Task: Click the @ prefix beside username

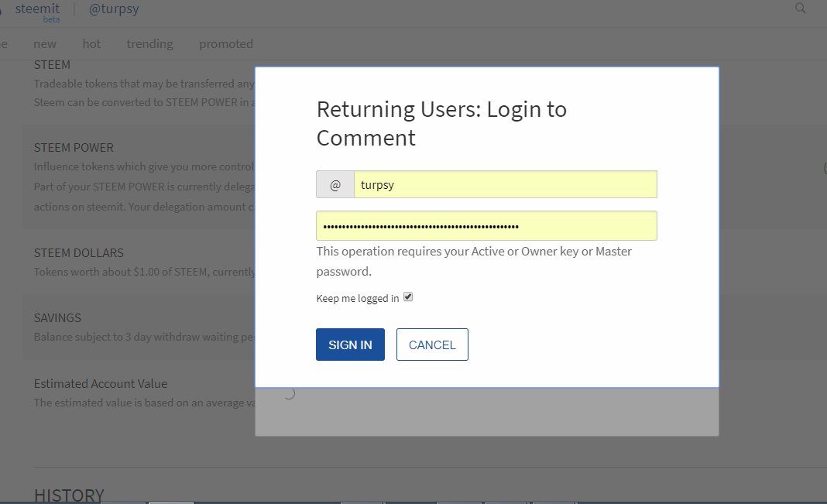Action: (335, 185)
